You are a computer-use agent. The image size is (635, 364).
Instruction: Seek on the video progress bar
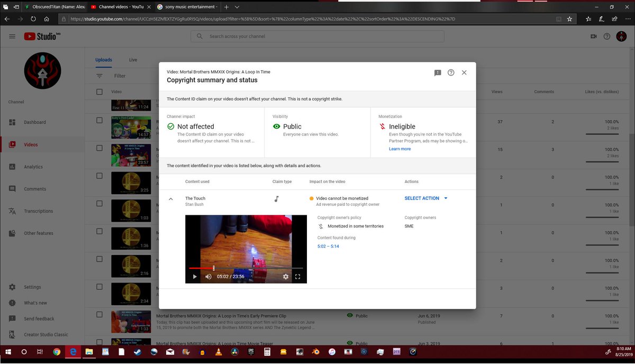click(246, 268)
